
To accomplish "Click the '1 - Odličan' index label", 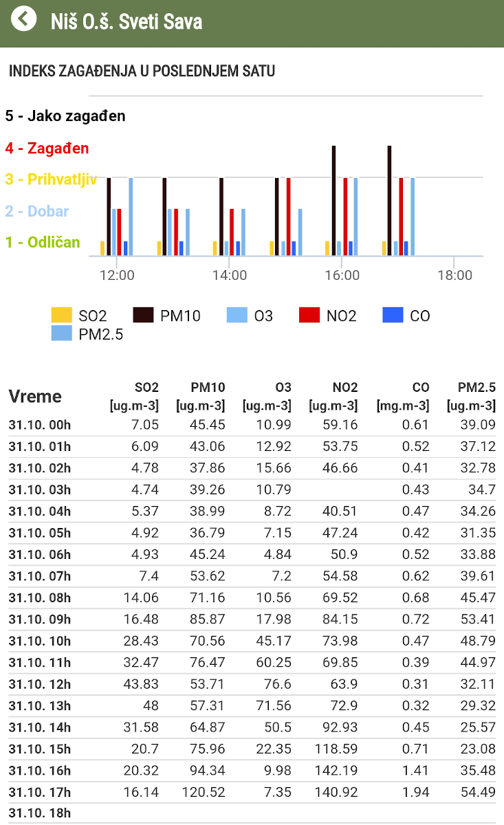I will tap(43, 242).
